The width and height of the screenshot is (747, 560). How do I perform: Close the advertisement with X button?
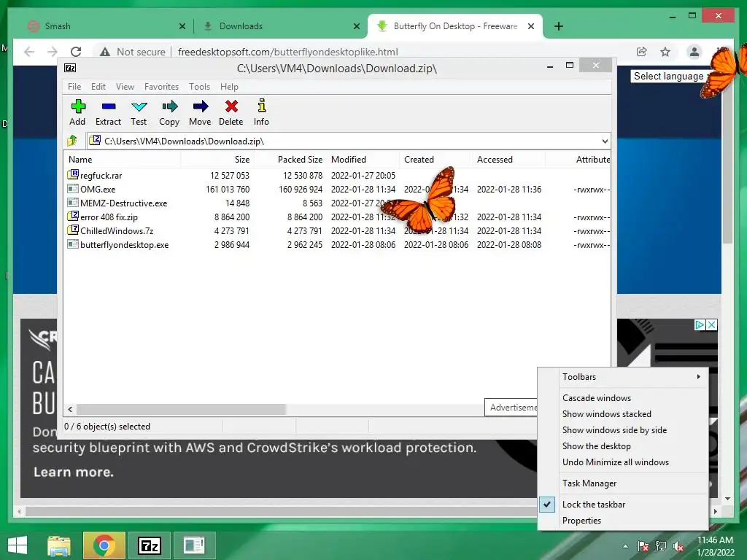tap(711, 324)
